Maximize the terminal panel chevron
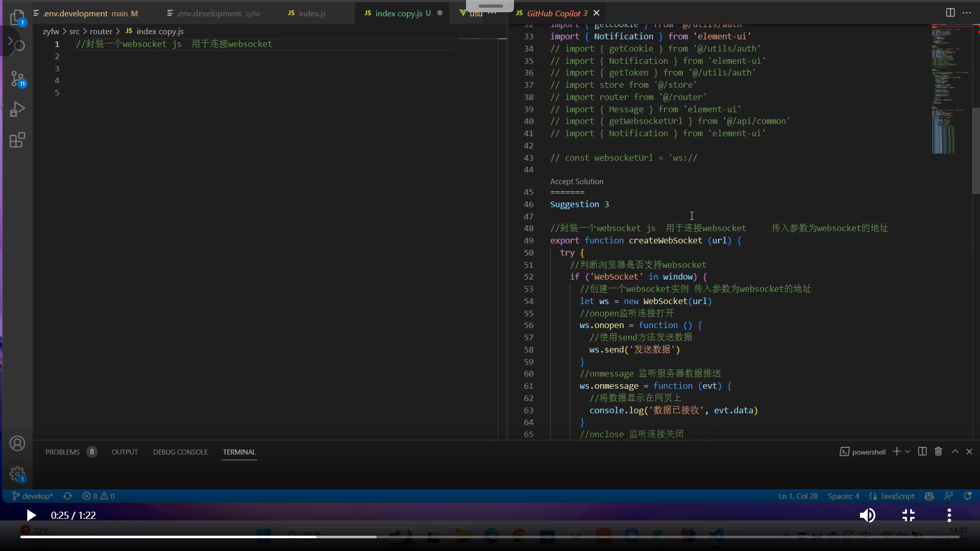Image resolution: width=980 pixels, height=551 pixels. click(955, 452)
